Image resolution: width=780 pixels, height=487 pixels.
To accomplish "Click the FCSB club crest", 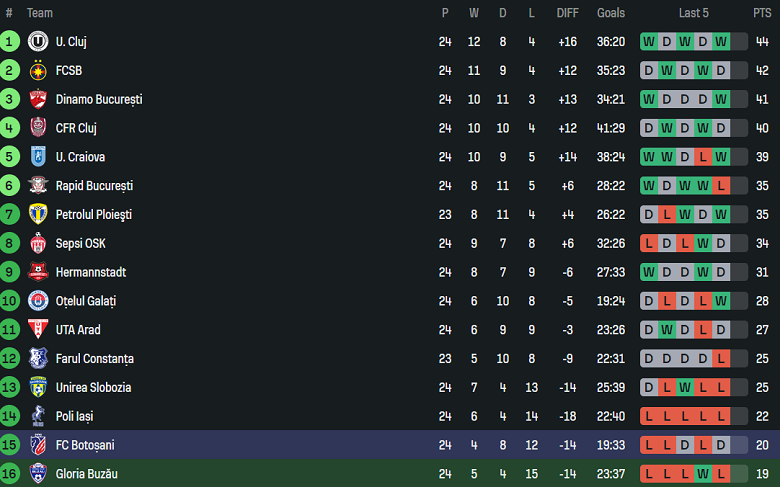I will (x=38, y=71).
